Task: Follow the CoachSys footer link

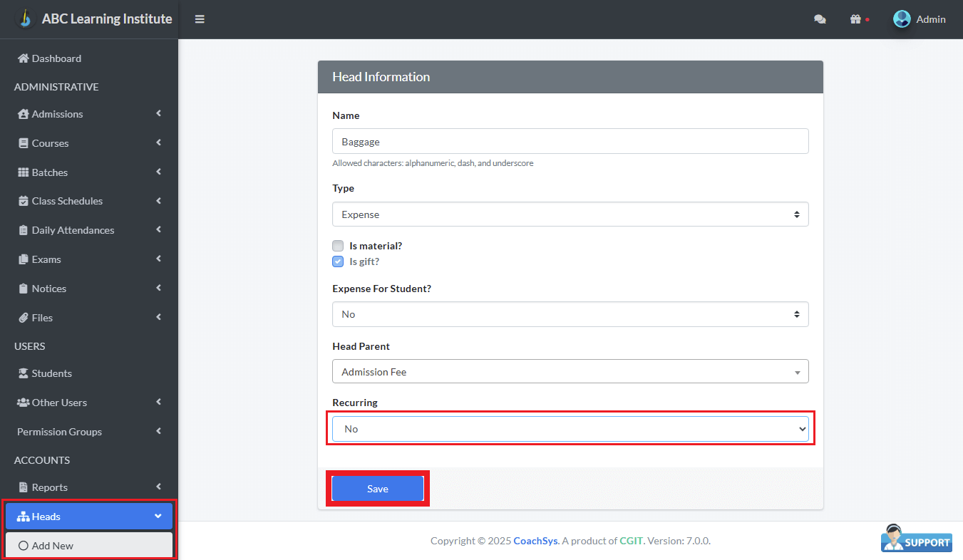Action: tap(535, 541)
